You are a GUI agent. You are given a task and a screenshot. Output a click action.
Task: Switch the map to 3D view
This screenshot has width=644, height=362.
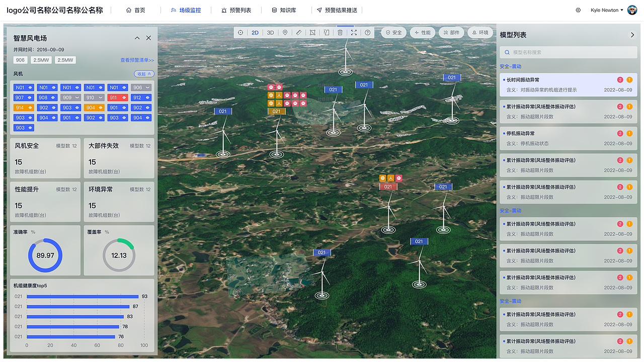pyautogui.click(x=270, y=33)
